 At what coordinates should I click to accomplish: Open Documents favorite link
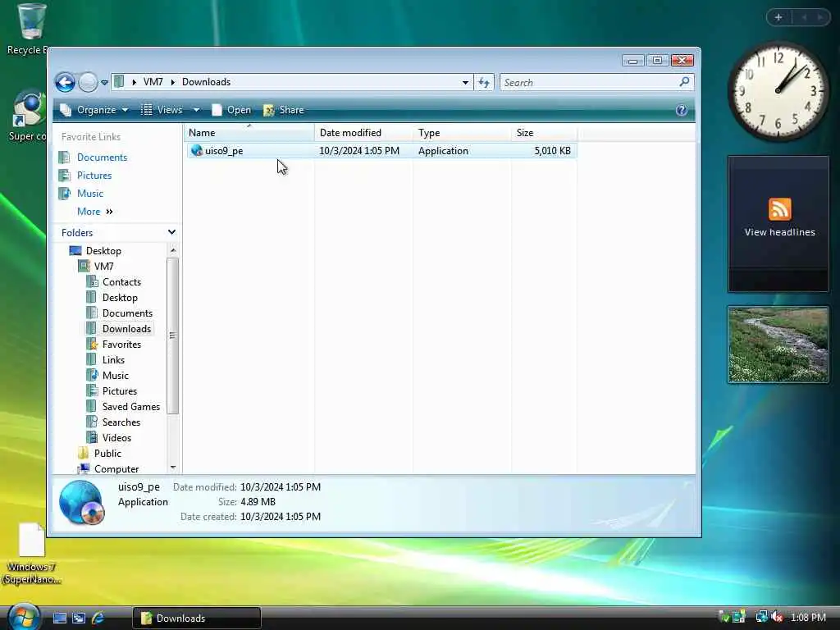click(102, 157)
